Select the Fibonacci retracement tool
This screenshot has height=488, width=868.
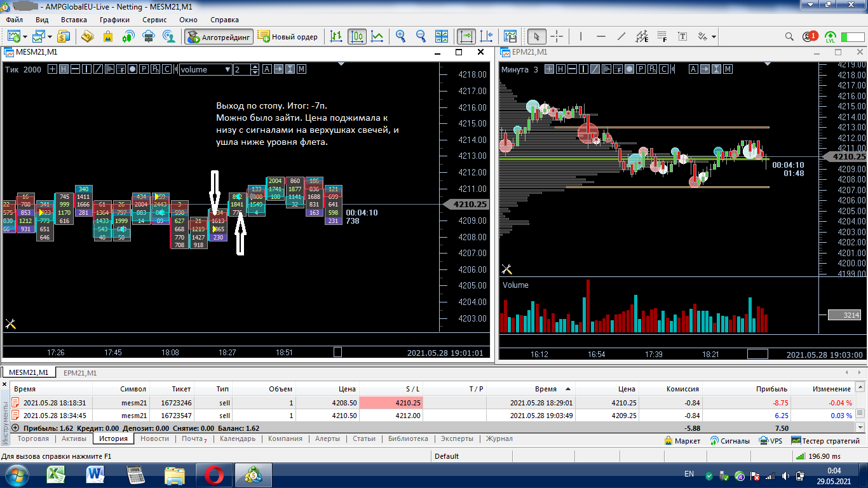pyautogui.click(x=662, y=36)
